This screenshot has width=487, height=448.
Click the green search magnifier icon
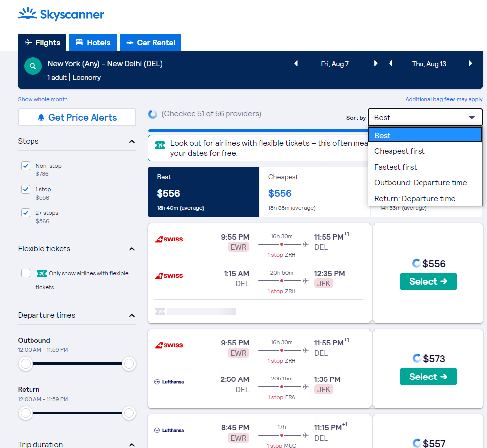coord(33,66)
